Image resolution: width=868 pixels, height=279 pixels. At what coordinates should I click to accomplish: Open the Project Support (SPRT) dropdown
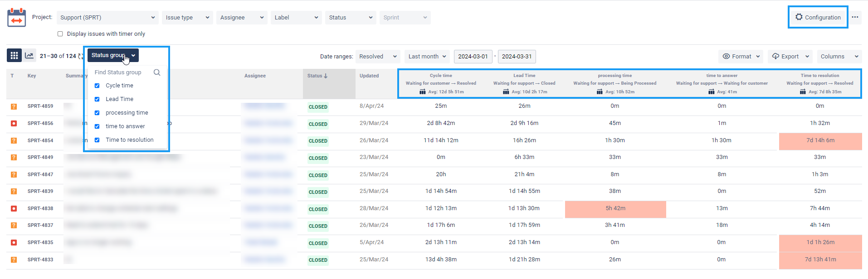point(107,18)
